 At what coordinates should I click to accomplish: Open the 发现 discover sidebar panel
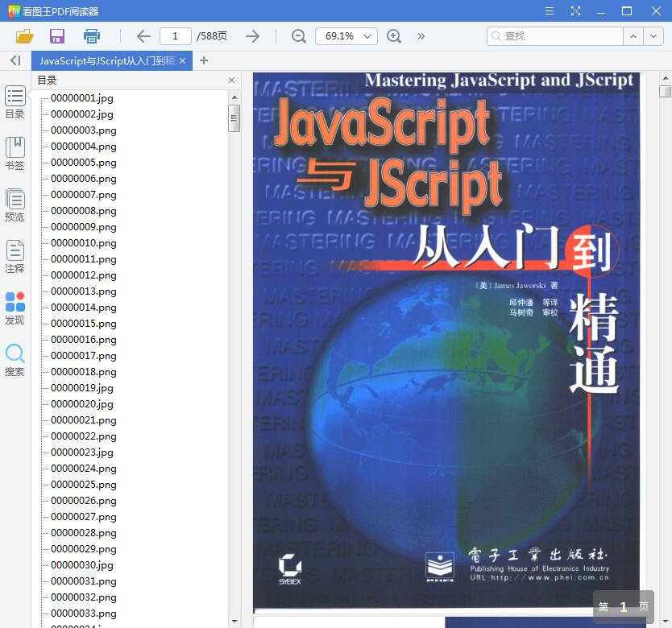(15, 308)
